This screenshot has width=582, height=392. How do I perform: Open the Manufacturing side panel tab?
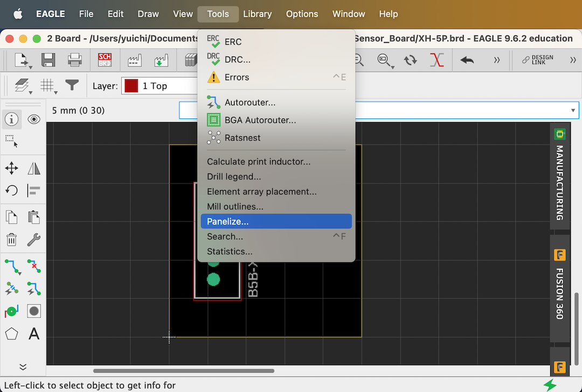(x=560, y=177)
